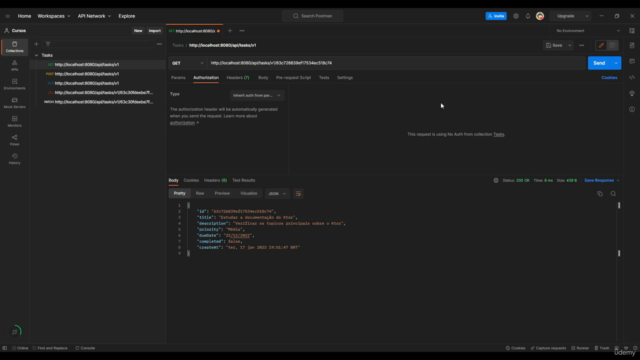Collapse the Tasks collection tree
The image size is (640, 360).
click(x=36, y=55)
